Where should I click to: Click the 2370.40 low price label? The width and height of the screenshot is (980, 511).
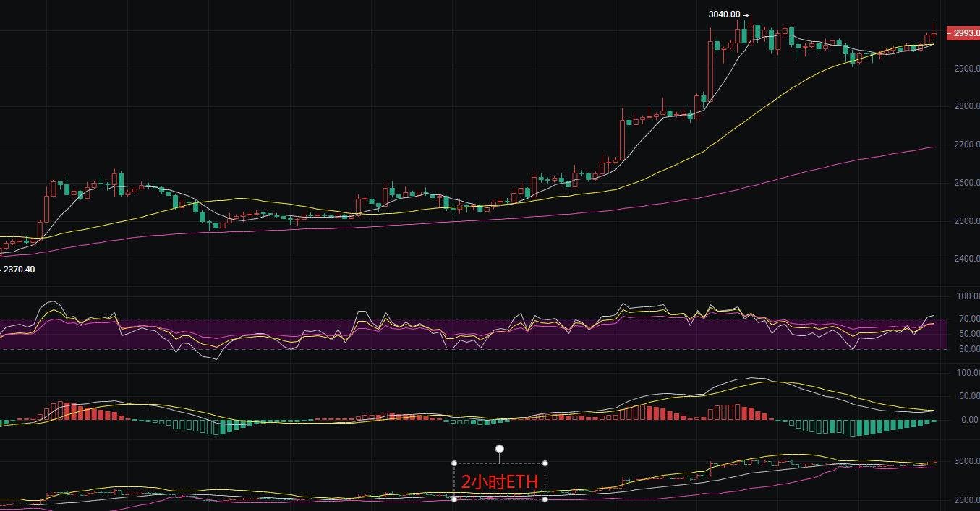(x=19, y=269)
